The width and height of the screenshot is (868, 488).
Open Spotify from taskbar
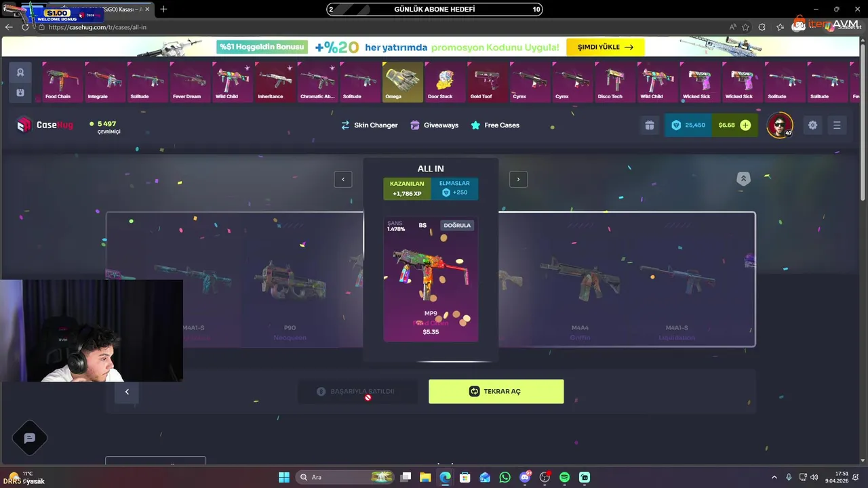(564, 477)
